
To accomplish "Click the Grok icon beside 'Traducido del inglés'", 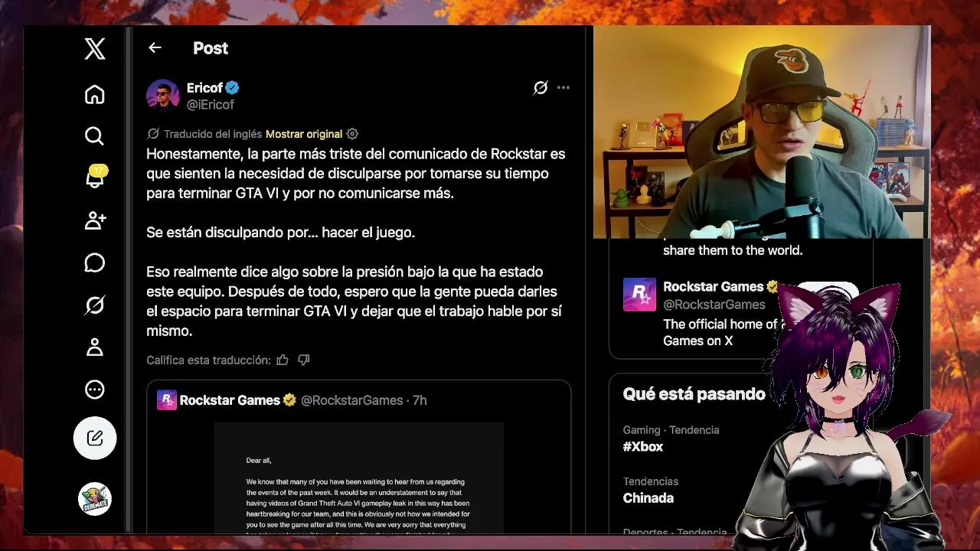I will (x=153, y=134).
